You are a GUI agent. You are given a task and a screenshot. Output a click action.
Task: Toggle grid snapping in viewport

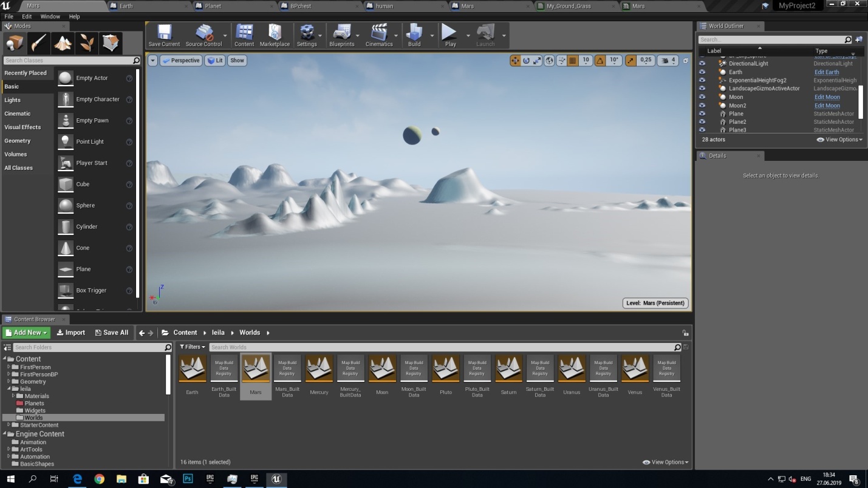573,61
